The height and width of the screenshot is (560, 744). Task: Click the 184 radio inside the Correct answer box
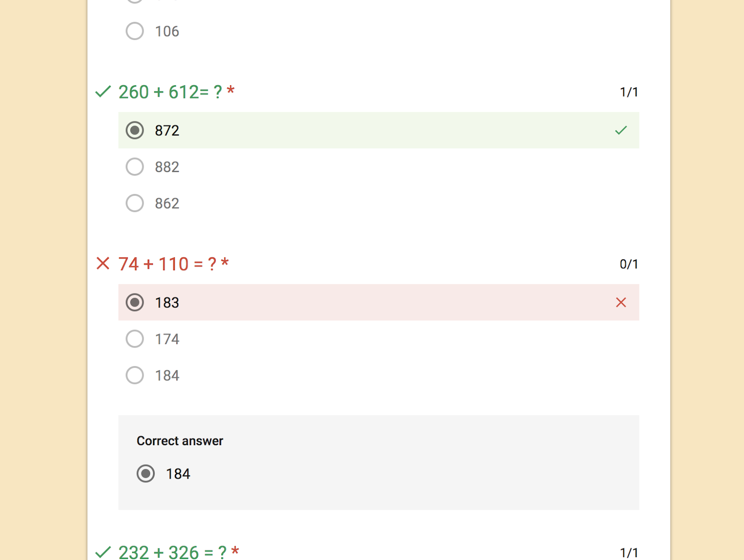[146, 473]
